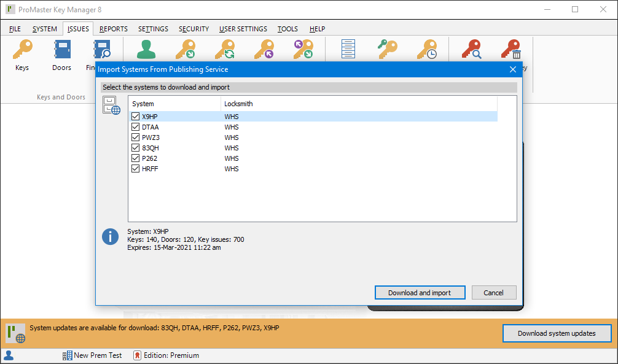Uncheck the 83QH system checkbox
The height and width of the screenshot is (364, 618).
[x=136, y=148]
